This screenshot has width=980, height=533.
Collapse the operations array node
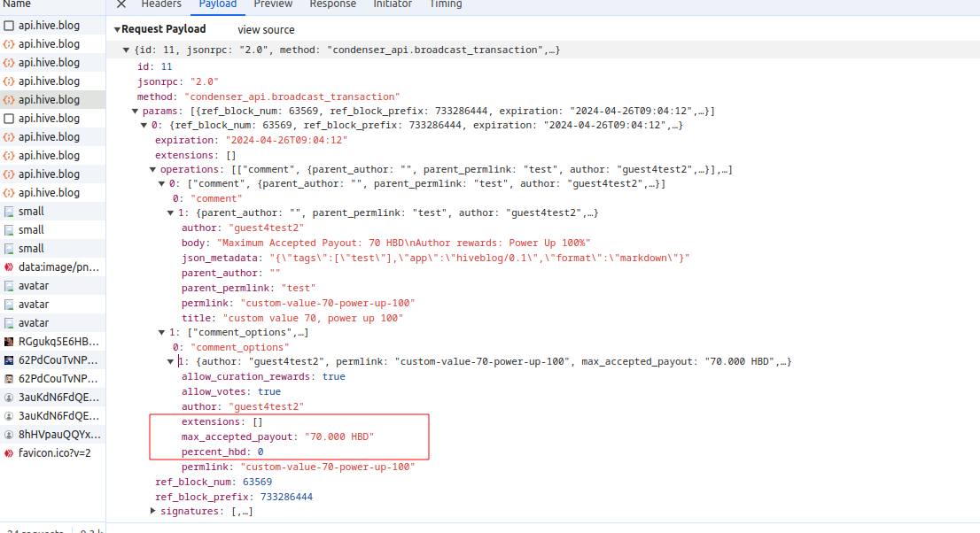(152, 170)
